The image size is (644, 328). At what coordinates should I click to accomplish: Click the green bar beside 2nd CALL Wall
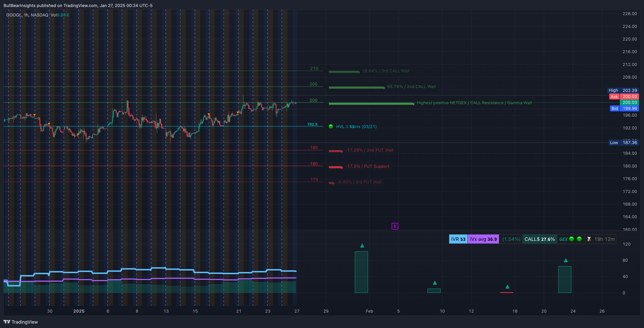pyautogui.click(x=357, y=88)
